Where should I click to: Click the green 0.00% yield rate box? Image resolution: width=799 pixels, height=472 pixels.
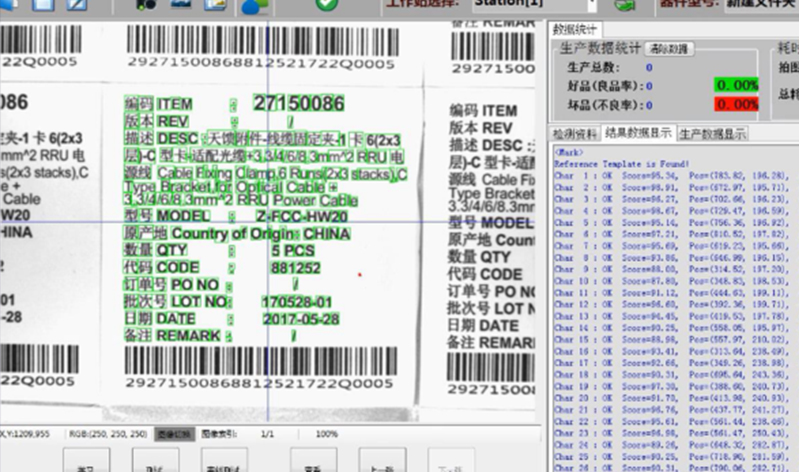(736, 85)
